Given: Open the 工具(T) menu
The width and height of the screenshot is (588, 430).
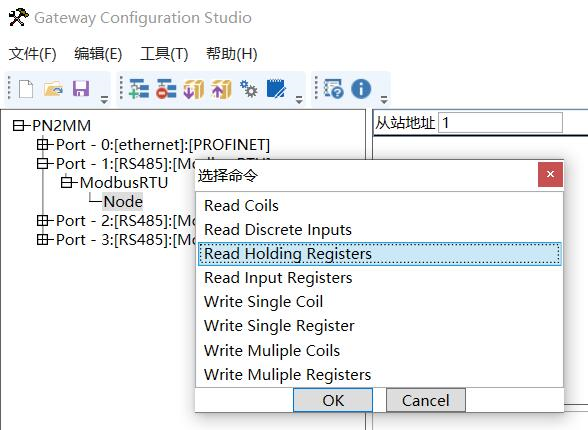Looking at the screenshot, I should click(164, 54).
